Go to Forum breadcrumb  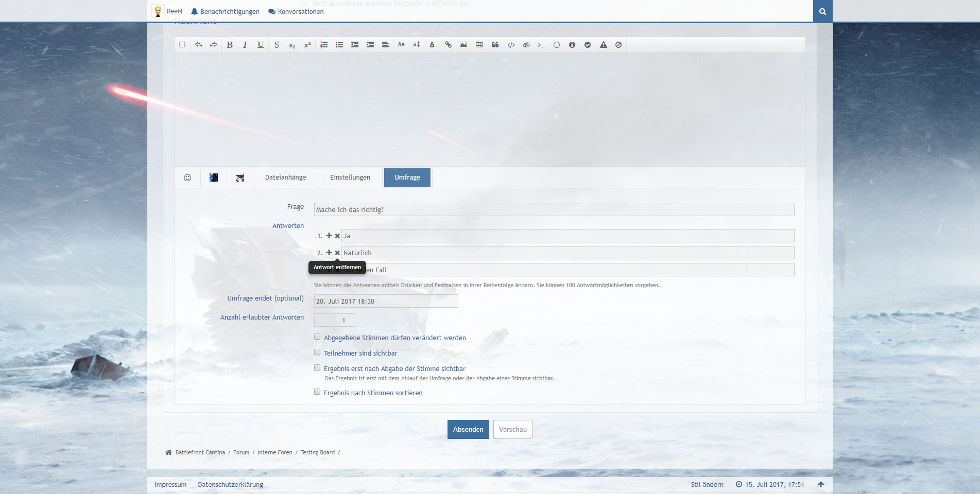click(241, 453)
